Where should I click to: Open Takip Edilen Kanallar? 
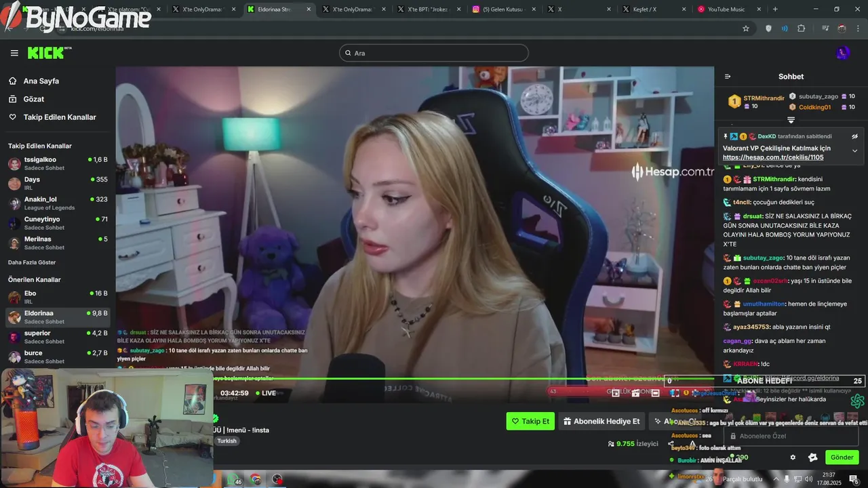60,117
